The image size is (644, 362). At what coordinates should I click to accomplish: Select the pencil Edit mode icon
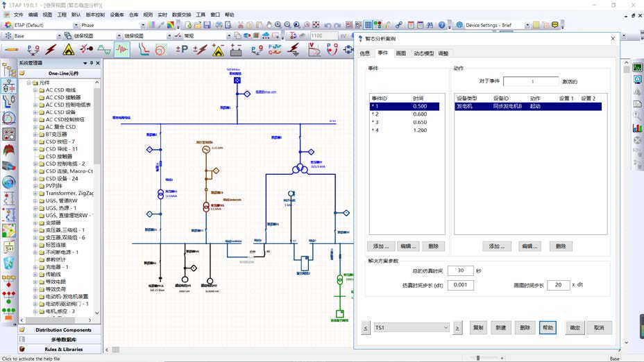click(12, 50)
